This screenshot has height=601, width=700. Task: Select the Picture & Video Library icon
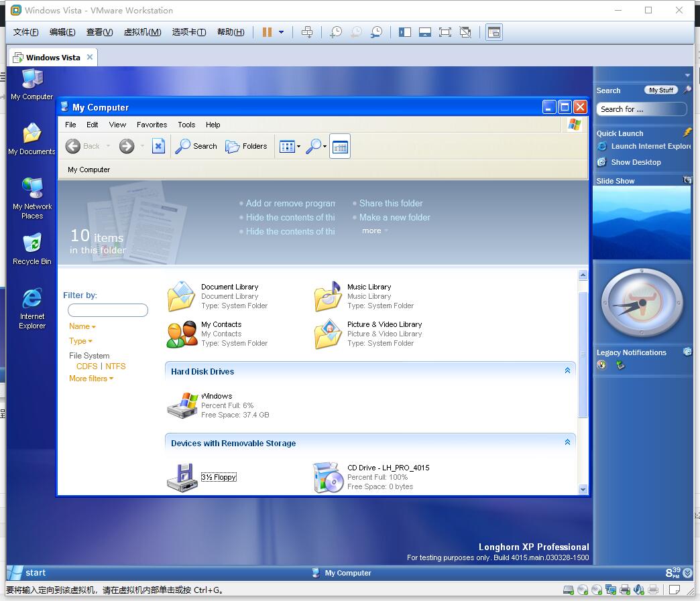(328, 334)
